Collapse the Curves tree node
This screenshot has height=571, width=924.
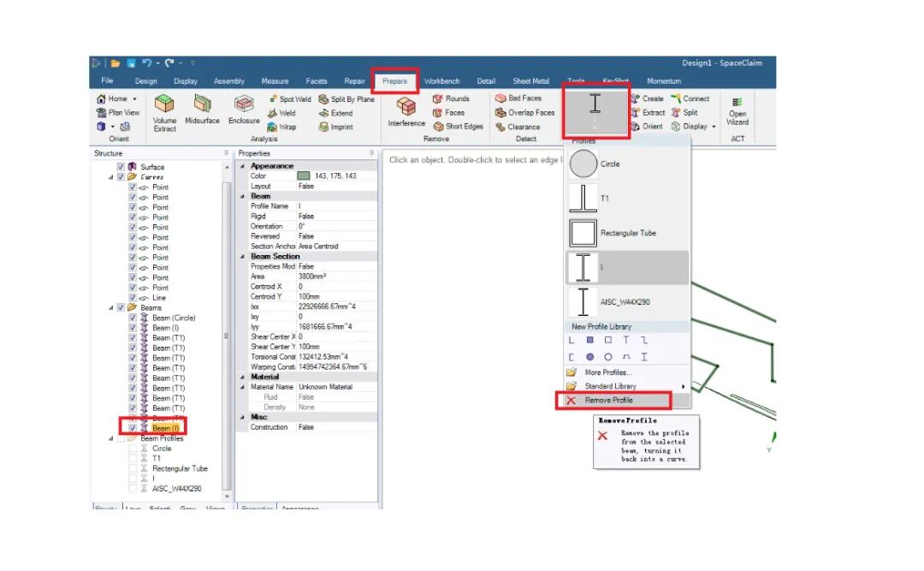coord(110,177)
